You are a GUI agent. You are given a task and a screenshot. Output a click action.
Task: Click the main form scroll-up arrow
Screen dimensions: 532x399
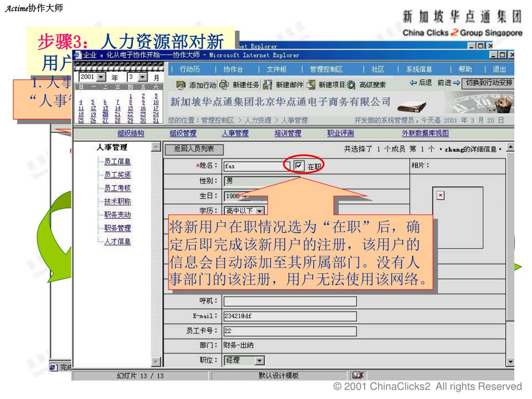(510, 147)
